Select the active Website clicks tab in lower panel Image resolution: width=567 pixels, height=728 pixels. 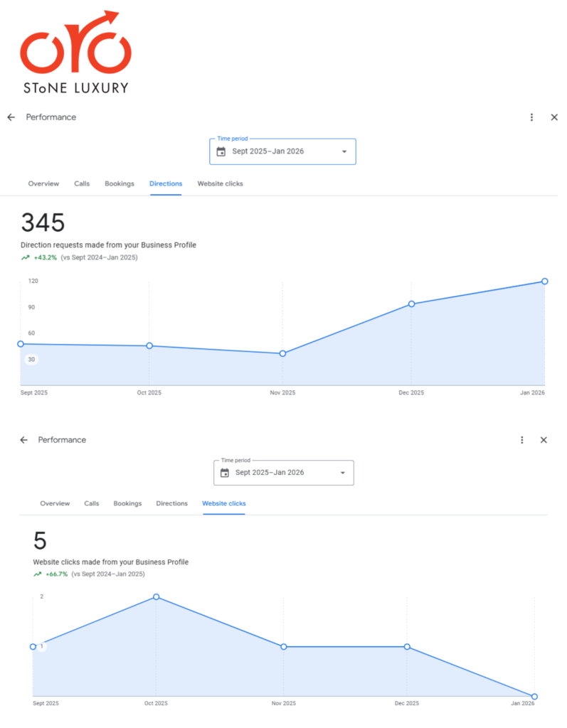pos(224,503)
